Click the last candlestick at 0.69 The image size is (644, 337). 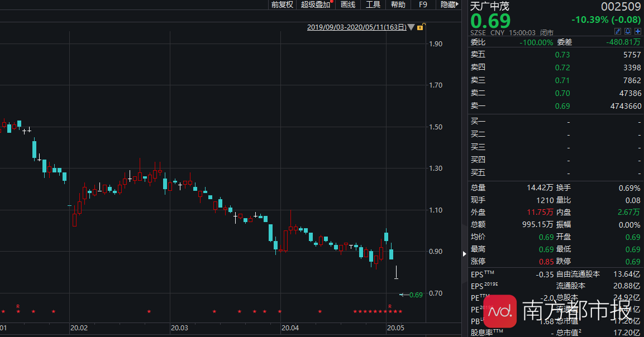coord(396,272)
